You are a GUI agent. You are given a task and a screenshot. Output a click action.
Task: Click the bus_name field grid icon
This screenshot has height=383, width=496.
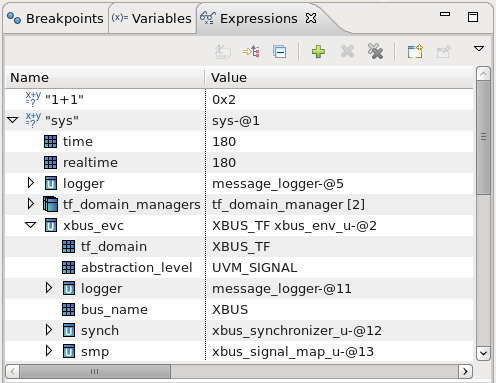click(68, 309)
